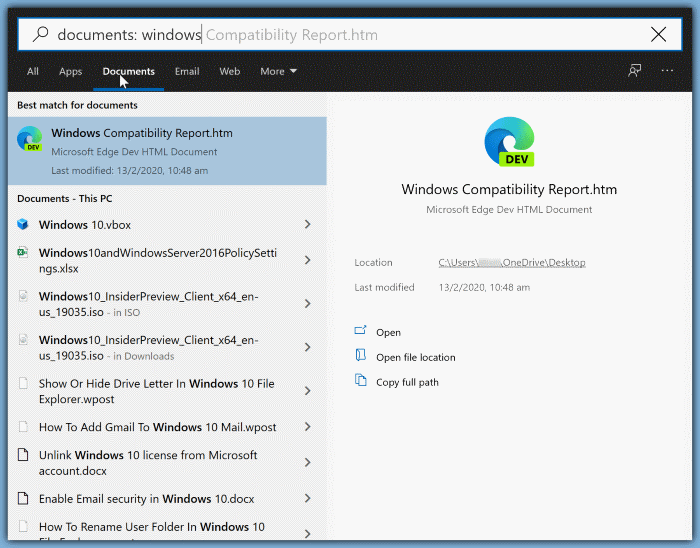Open the More dropdown
700x548 pixels.
click(279, 71)
